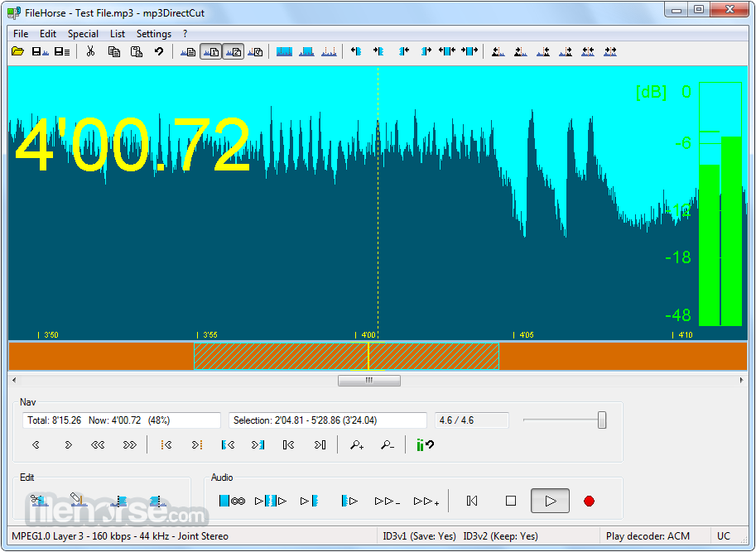Click the "Play decoder: ACM" status bar text
Screen dimensions: 756x552
[x=648, y=536]
